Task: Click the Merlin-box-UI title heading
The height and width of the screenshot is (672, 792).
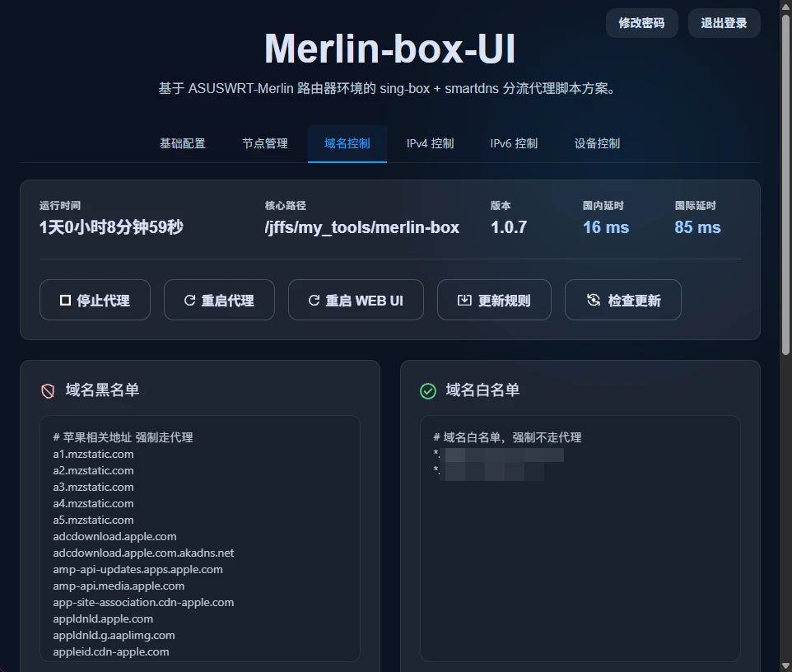Action: click(x=389, y=49)
